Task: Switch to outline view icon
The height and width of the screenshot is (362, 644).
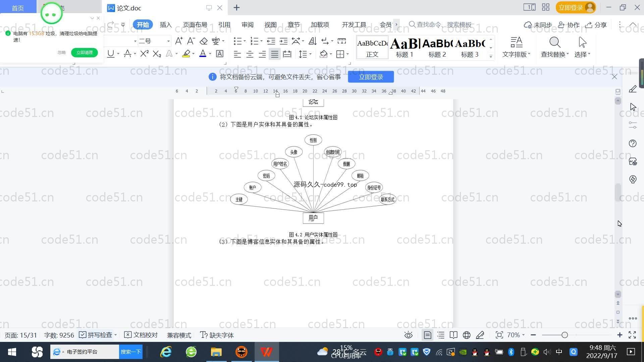Action: (x=441, y=335)
